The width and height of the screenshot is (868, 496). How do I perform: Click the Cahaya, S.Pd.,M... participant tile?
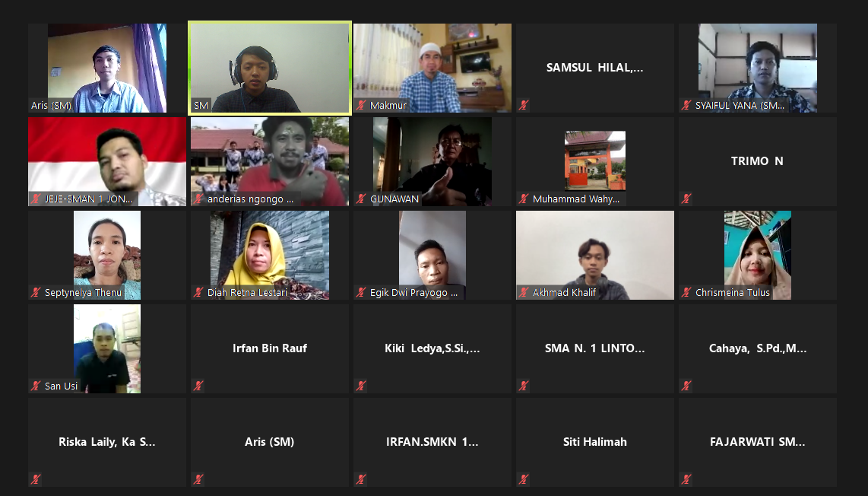coord(757,348)
